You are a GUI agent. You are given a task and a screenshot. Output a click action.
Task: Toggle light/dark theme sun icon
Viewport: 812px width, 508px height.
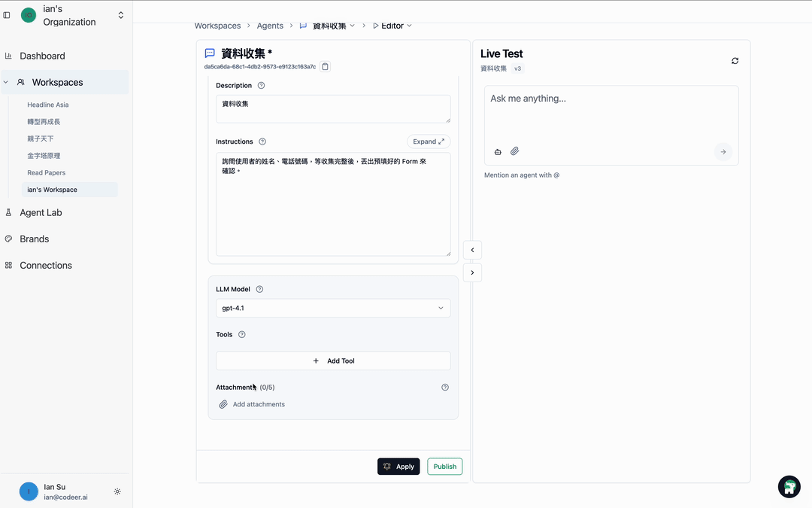click(x=117, y=491)
